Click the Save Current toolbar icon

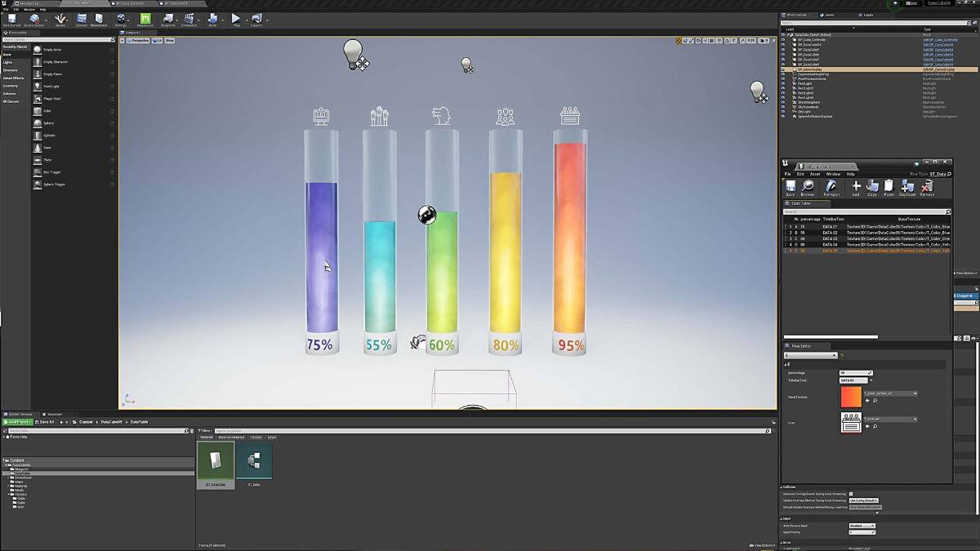[11, 20]
